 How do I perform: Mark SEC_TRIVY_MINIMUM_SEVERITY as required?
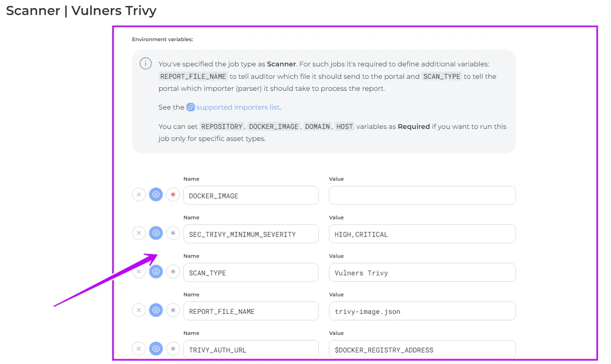173,233
